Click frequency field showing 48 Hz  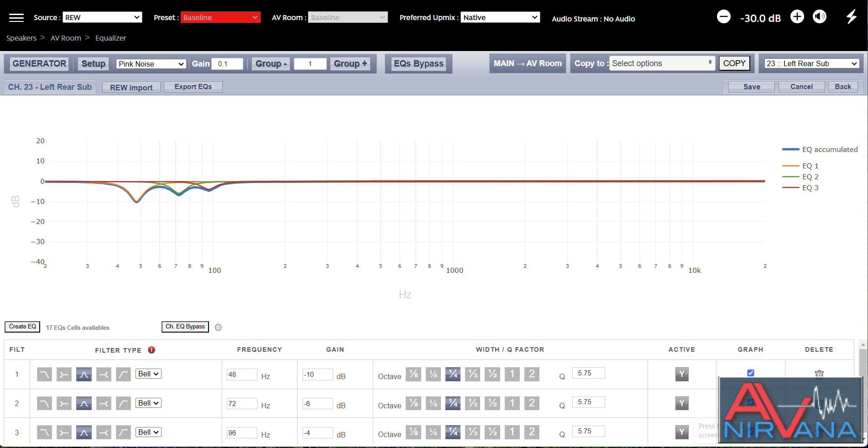[242, 375]
